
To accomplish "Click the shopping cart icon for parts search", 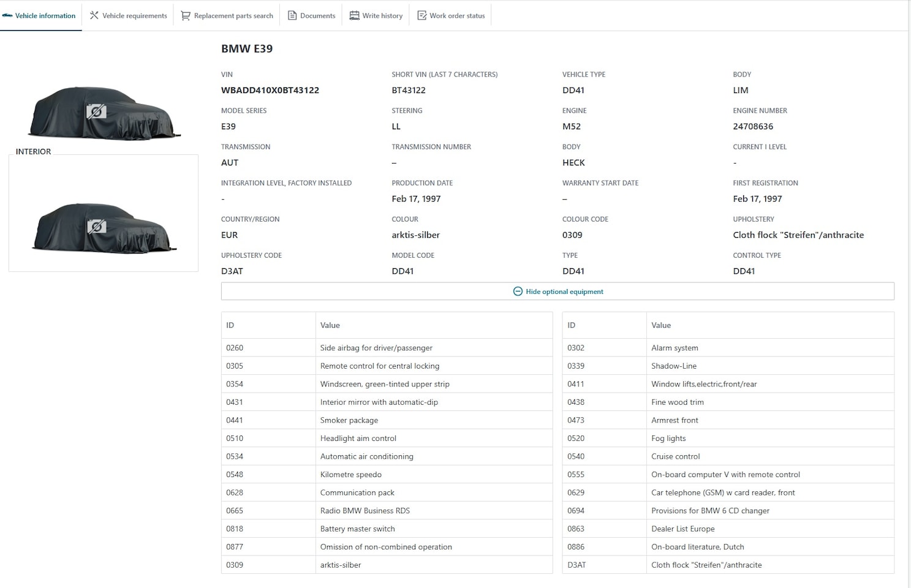I will click(185, 15).
